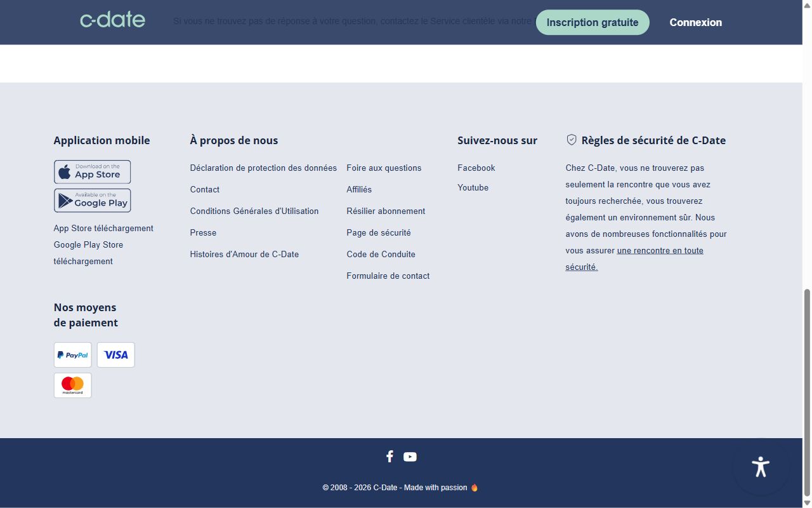Click the Règles de sécurité de C-Date heading

653,140
